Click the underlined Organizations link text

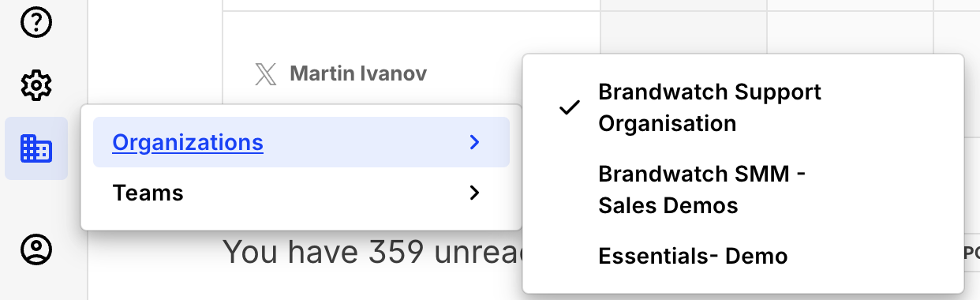tap(188, 142)
